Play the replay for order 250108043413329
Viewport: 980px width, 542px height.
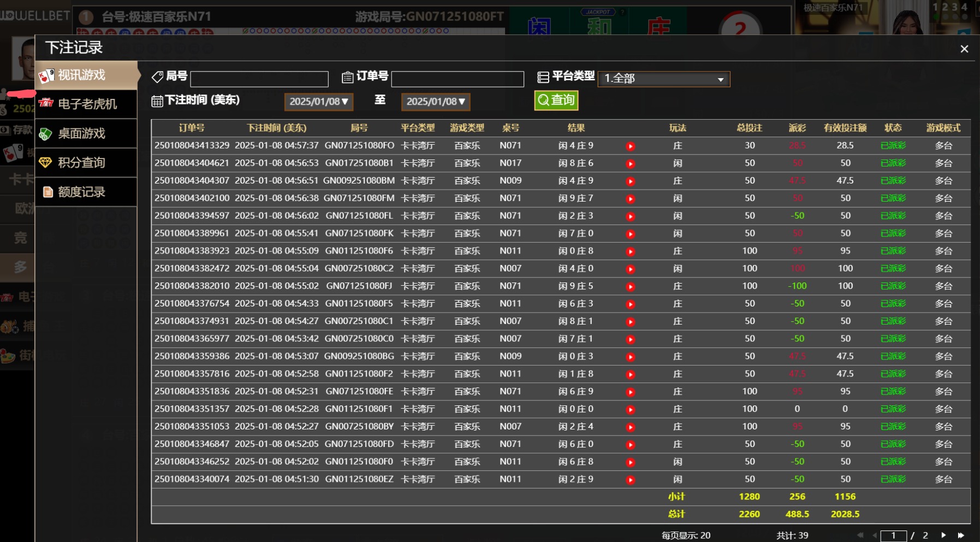(x=630, y=146)
